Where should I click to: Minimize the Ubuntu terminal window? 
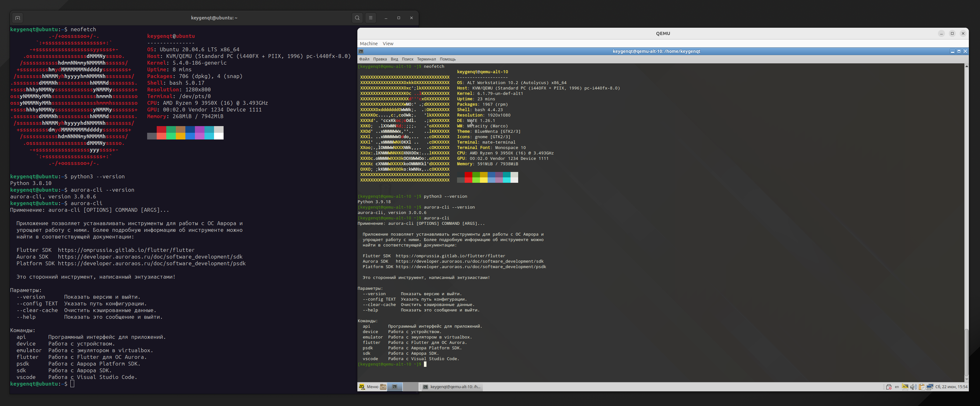tap(386, 18)
